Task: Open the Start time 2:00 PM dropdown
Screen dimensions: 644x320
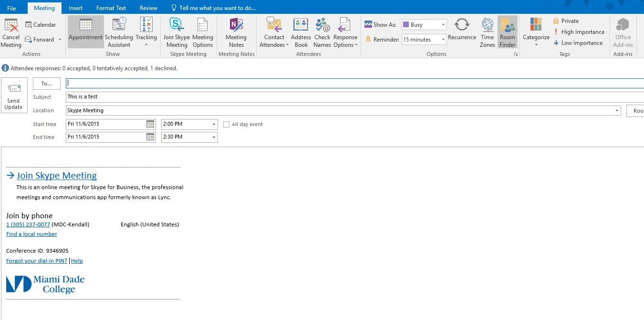Action: [x=214, y=124]
